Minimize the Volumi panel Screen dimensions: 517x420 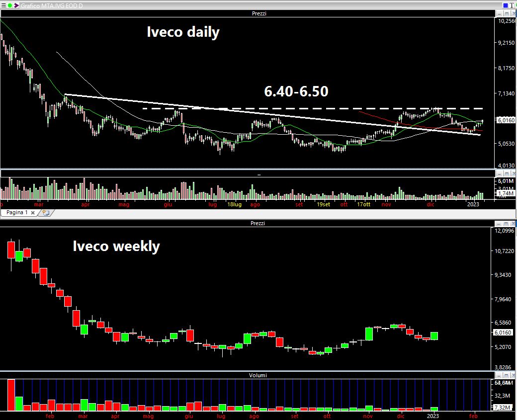(x=500, y=375)
